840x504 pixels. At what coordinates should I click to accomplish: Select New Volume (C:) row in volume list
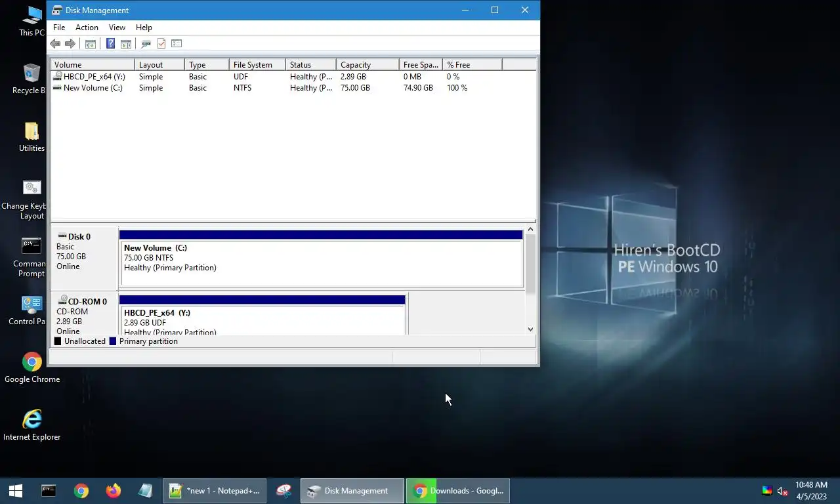(293, 88)
